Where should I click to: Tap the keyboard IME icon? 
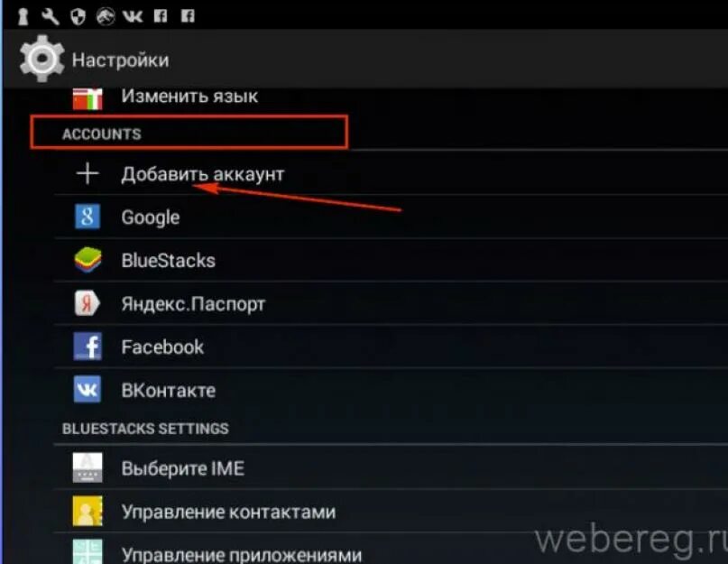tap(88, 467)
